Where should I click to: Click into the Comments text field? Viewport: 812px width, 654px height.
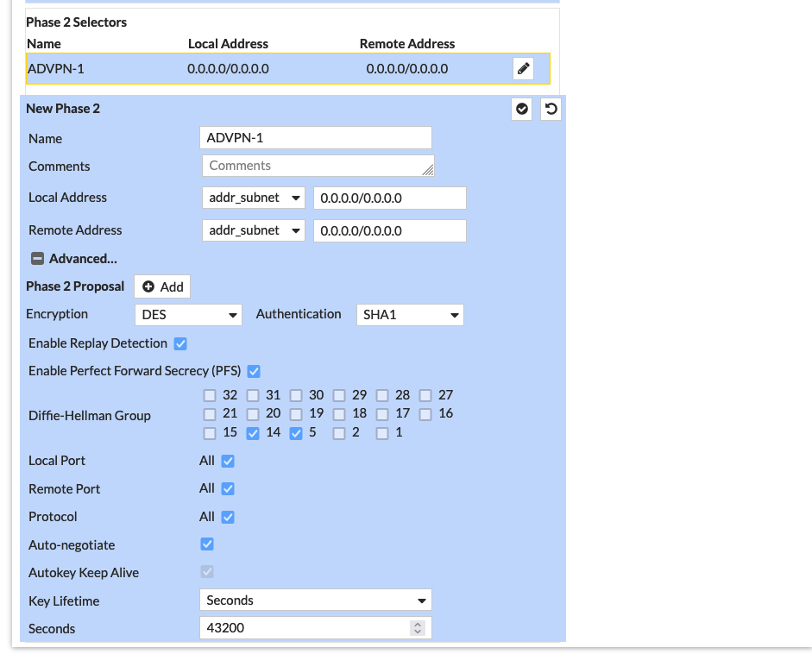(x=318, y=166)
